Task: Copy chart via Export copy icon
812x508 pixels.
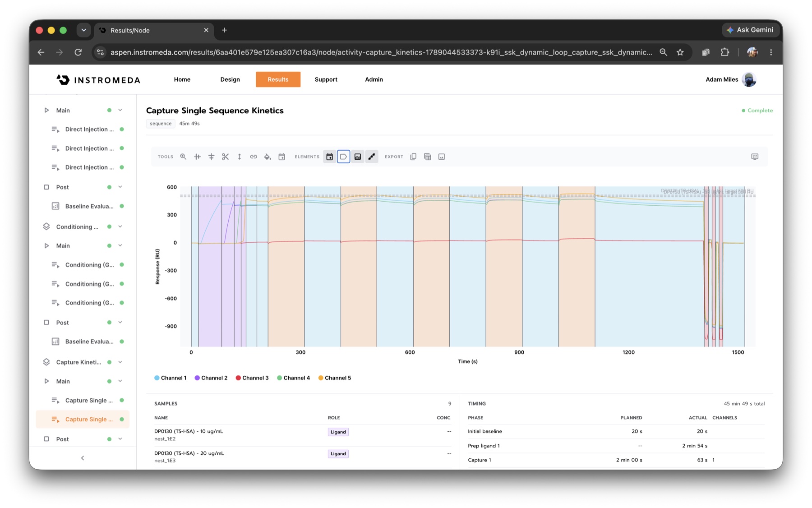Action: [x=413, y=157]
